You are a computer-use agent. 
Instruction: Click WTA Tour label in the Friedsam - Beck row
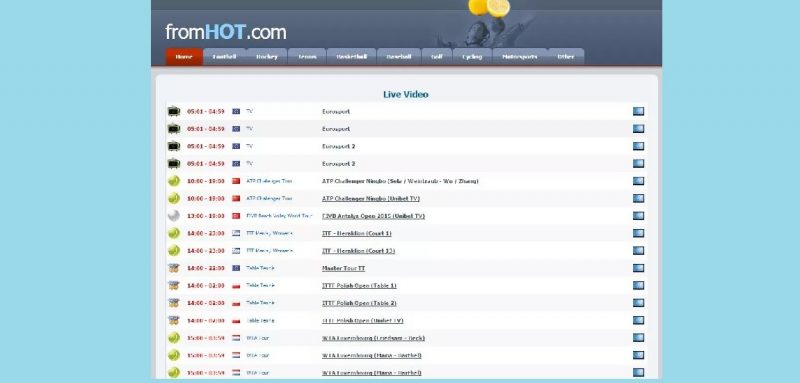click(x=258, y=338)
